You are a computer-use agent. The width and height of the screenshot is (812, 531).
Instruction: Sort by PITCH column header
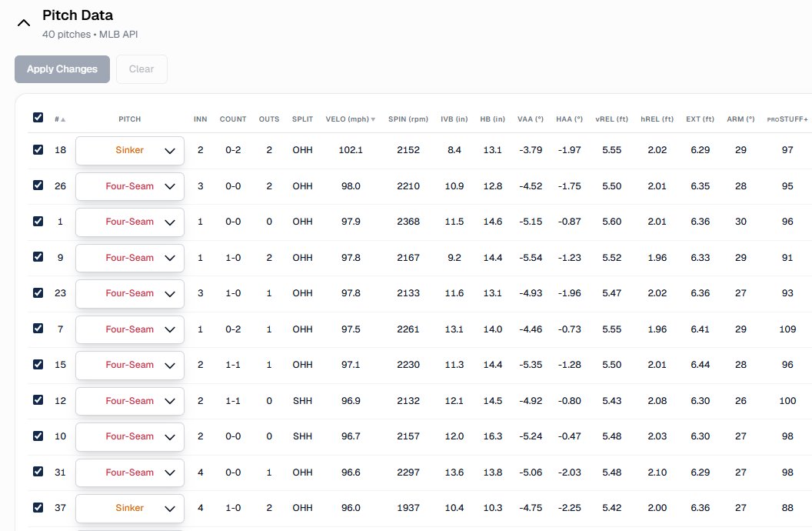click(x=129, y=119)
